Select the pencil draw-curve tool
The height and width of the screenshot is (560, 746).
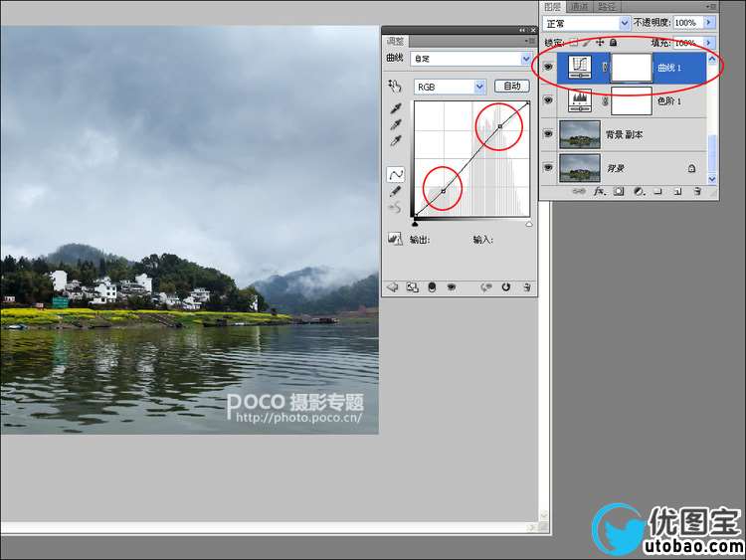pyautogui.click(x=395, y=191)
